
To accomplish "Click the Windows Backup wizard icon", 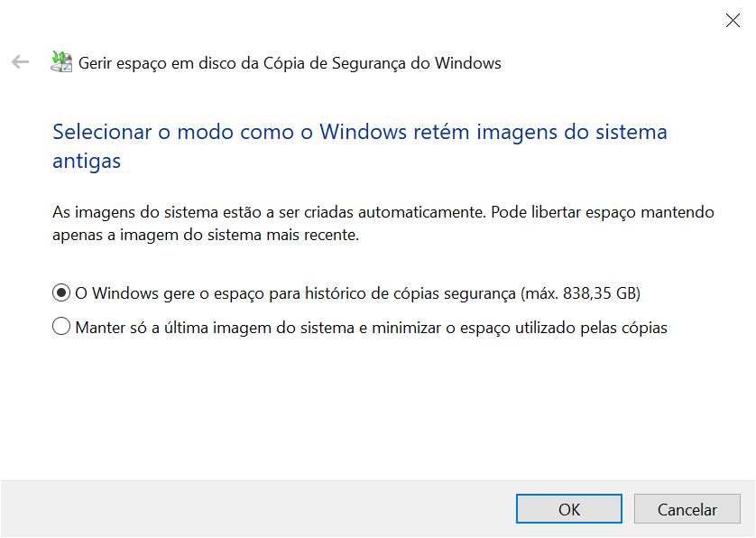I will click(61, 62).
